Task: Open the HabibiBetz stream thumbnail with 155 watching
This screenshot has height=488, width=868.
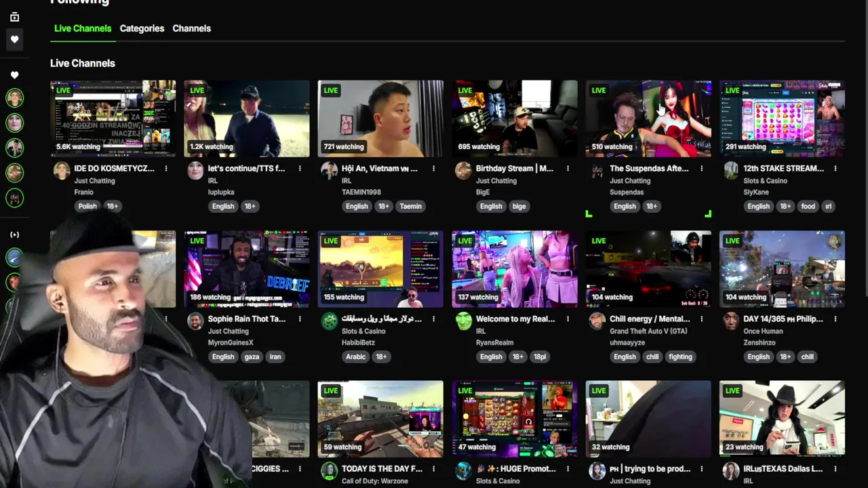Action: click(x=380, y=269)
